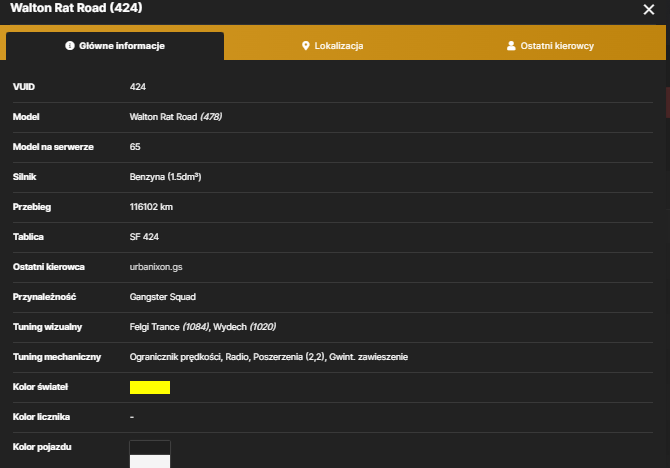670x468 pixels.
Task: Select the Przebieg value 116102 km
Action: click(151, 207)
